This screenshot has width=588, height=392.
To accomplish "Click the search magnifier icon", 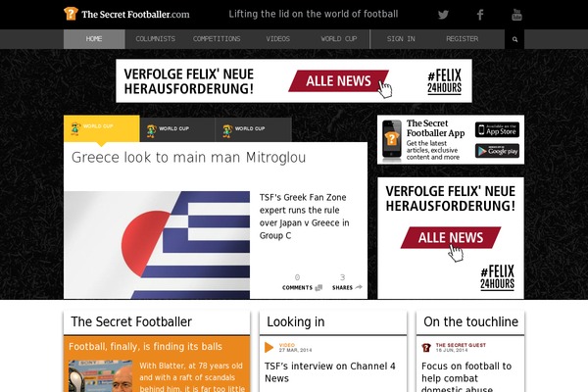I will click(x=514, y=39).
